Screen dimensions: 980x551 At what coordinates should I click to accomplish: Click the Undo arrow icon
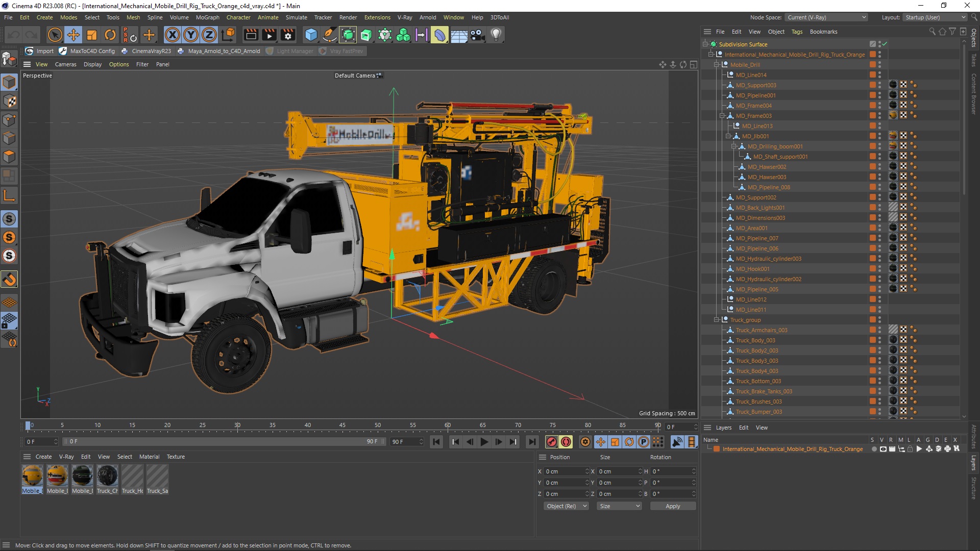click(14, 35)
